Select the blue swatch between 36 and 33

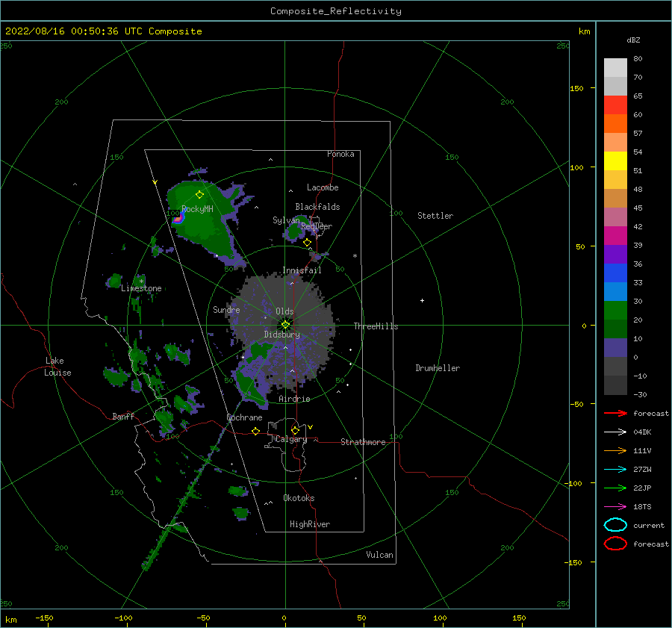click(615, 273)
